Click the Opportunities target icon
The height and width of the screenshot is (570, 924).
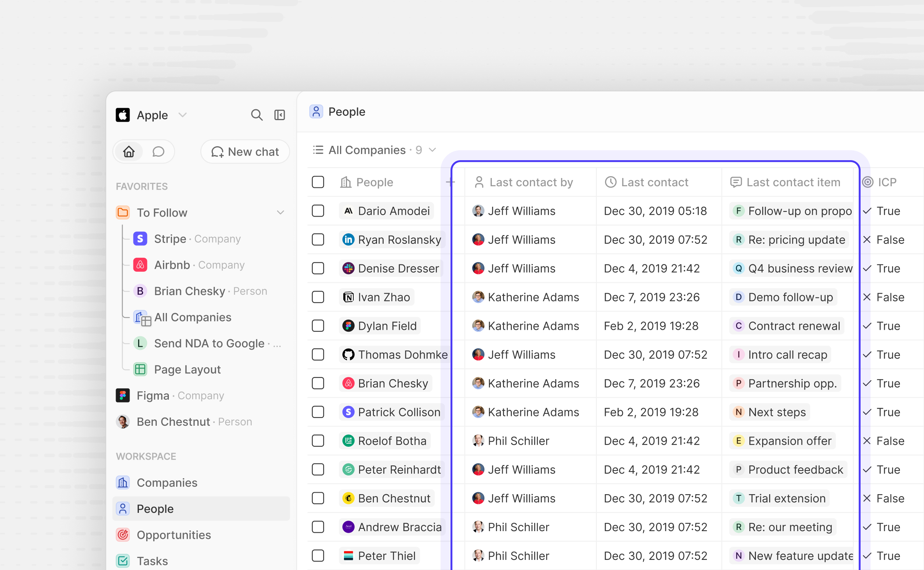tap(123, 535)
